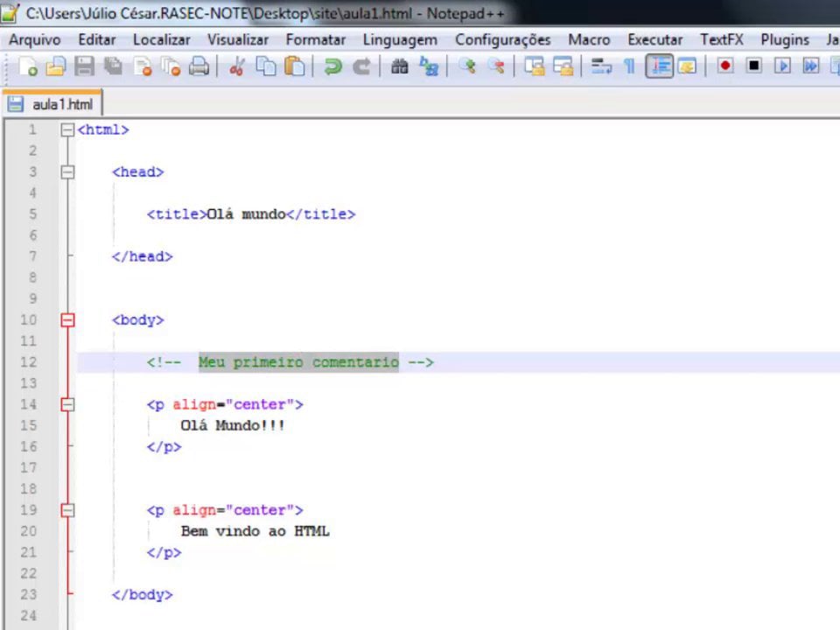Screen dimensions: 840x630
Task: Open a file with the folder icon
Action: [56, 67]
